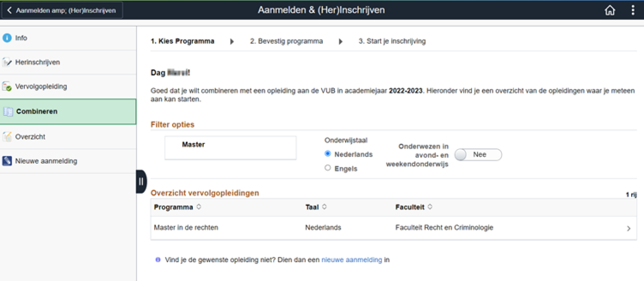
Task: Select the Nederlands radio button
Action: point(328,154)
